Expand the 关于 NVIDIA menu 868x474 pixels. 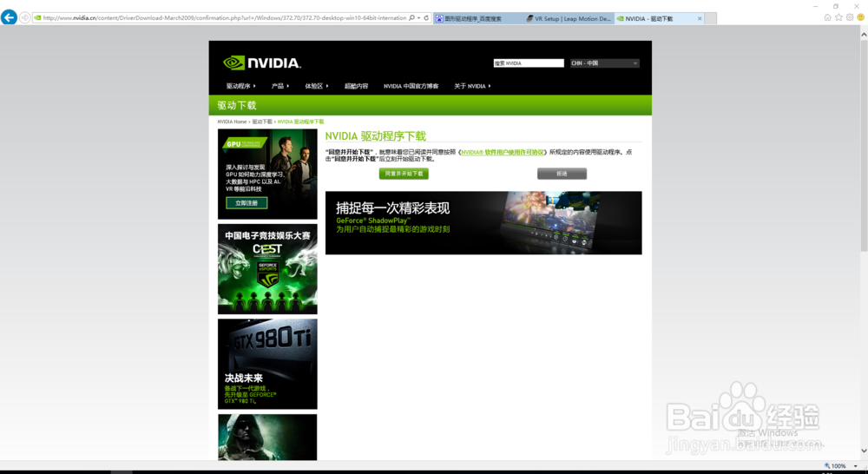pyautogui.click(x=472, y=86)
